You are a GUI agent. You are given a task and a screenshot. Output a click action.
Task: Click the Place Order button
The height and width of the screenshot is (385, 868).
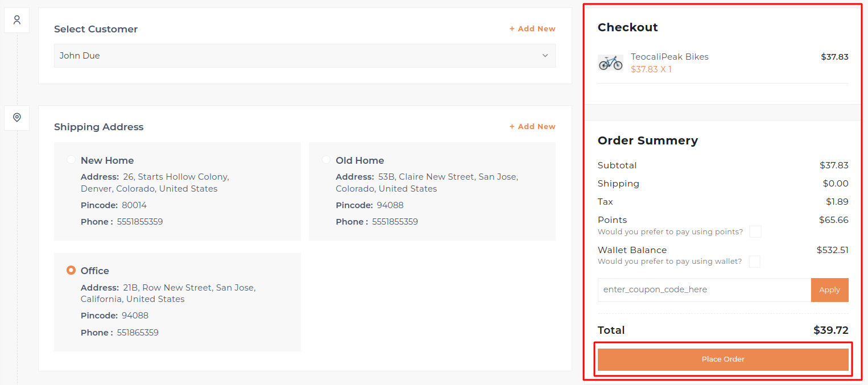coord(723,359)
